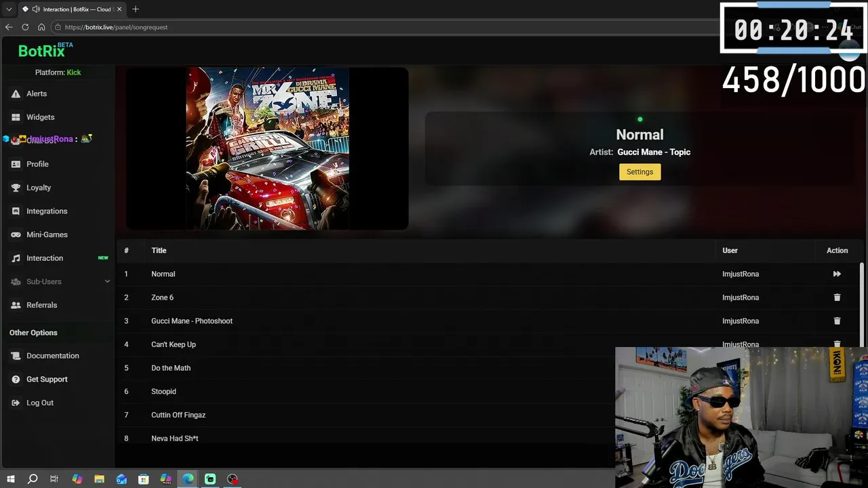Reload the page with the refresh icon

coord(25,27)
